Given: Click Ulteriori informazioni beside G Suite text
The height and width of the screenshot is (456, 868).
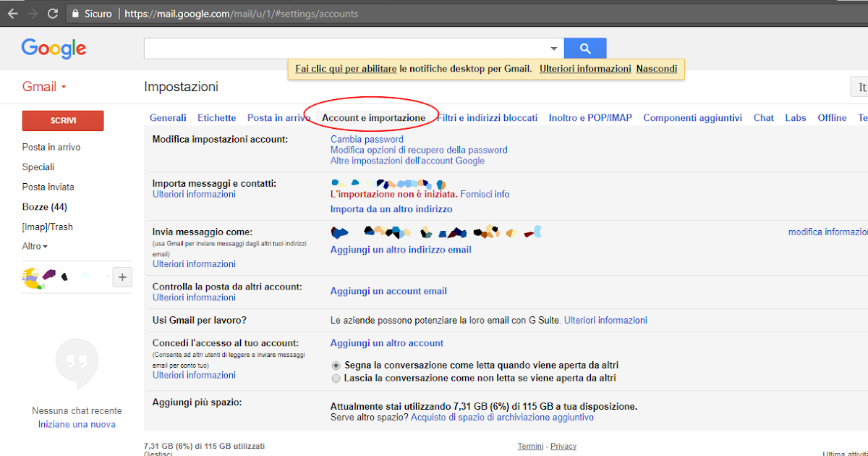Looking at the screenshot, I should 605,320.
